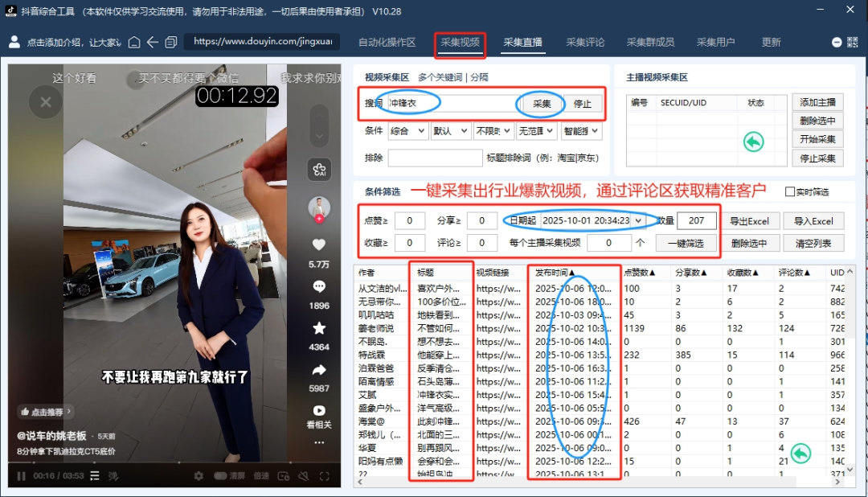Go to the browser home icon

click(134, 42)
